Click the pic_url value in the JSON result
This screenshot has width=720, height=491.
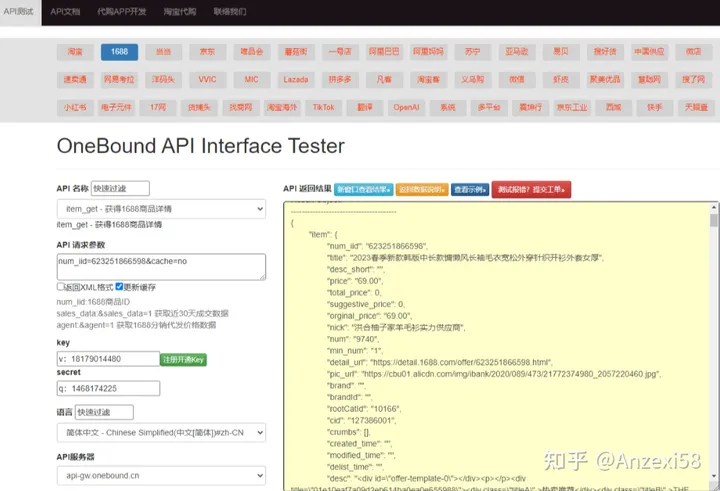511,374
